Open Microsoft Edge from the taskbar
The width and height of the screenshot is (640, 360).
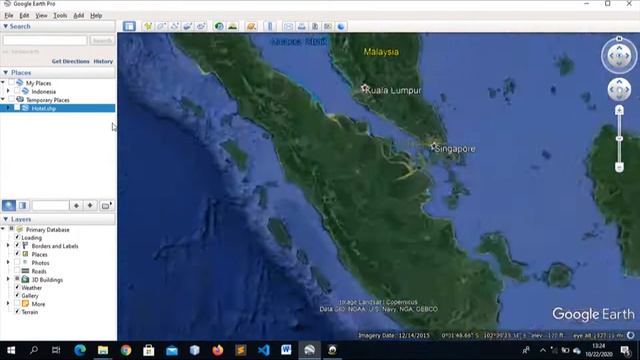pos(80,350)
